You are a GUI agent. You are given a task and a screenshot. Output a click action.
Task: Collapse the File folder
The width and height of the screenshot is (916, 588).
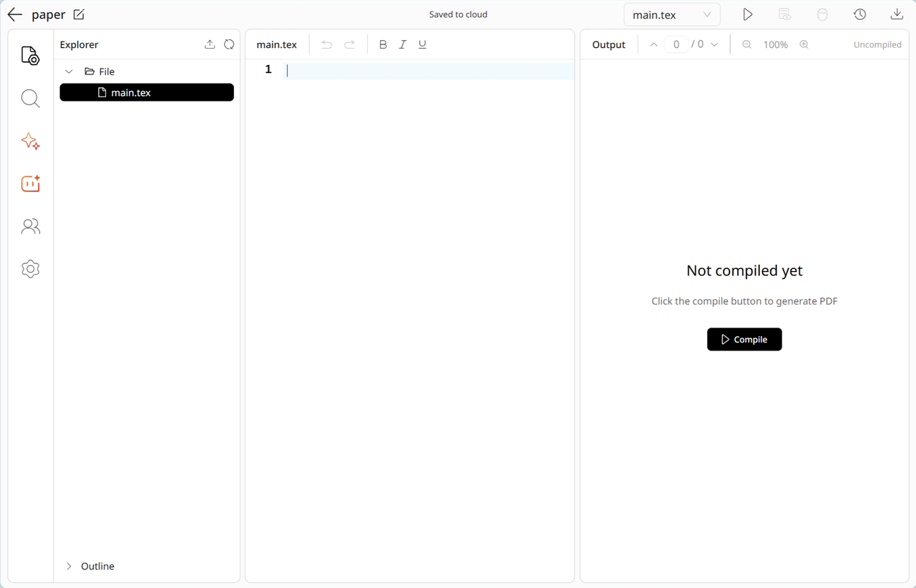pos(69,72)
